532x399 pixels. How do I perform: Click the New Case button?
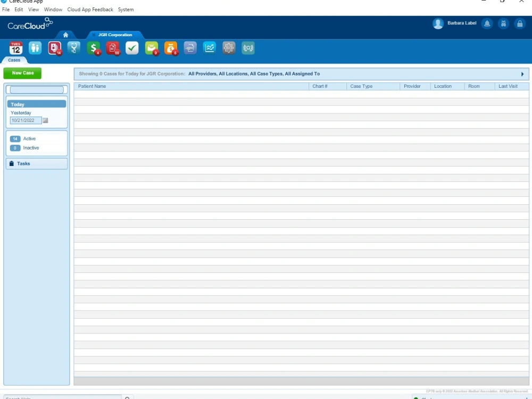tap(22, 73)
